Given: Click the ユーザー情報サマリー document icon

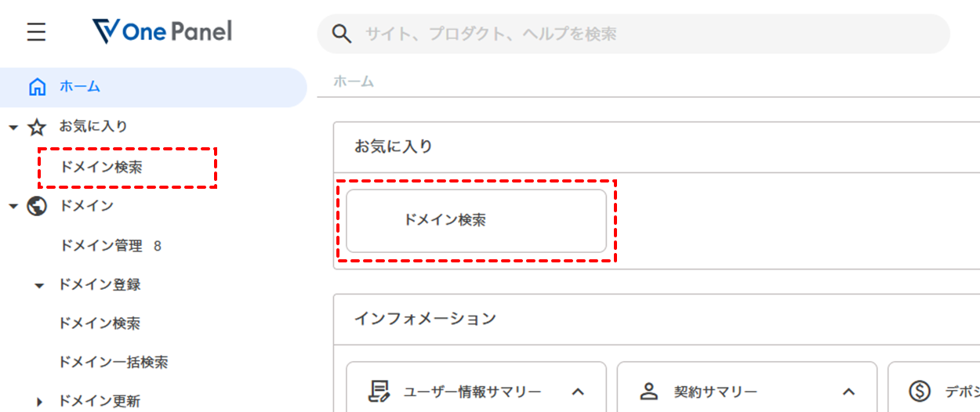Looking at the screenshot, I should [379, 391].
